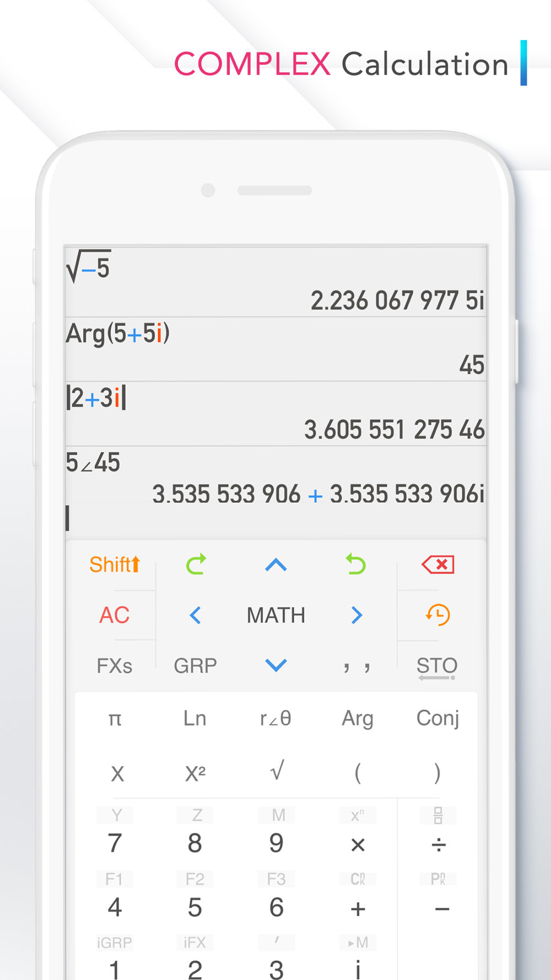Image resolution: width=551 pixels, height=980 pixels.
Task: Tap the red backspace delete icon
Action: point(438,564)
